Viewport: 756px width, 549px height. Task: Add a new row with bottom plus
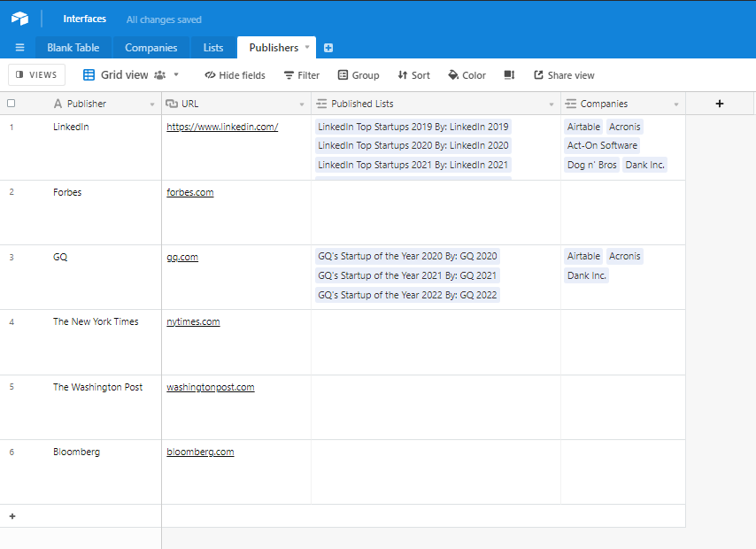(12, 516)
